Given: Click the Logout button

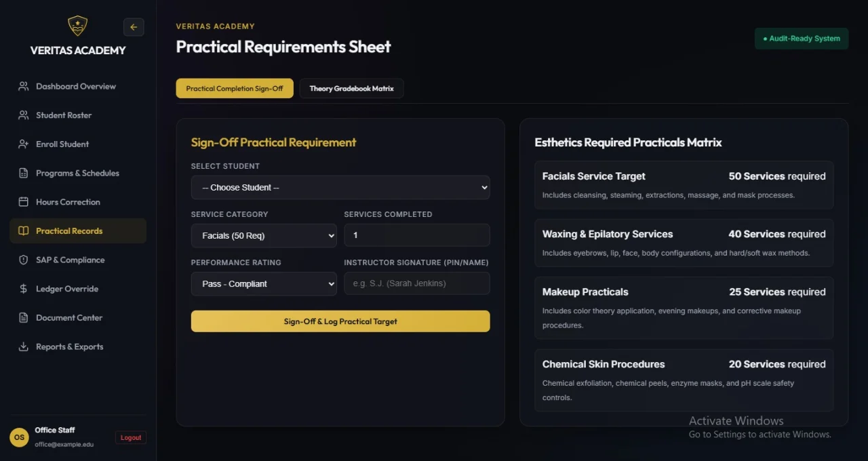Looking at the screenshot, I should (x=131, y=437).
